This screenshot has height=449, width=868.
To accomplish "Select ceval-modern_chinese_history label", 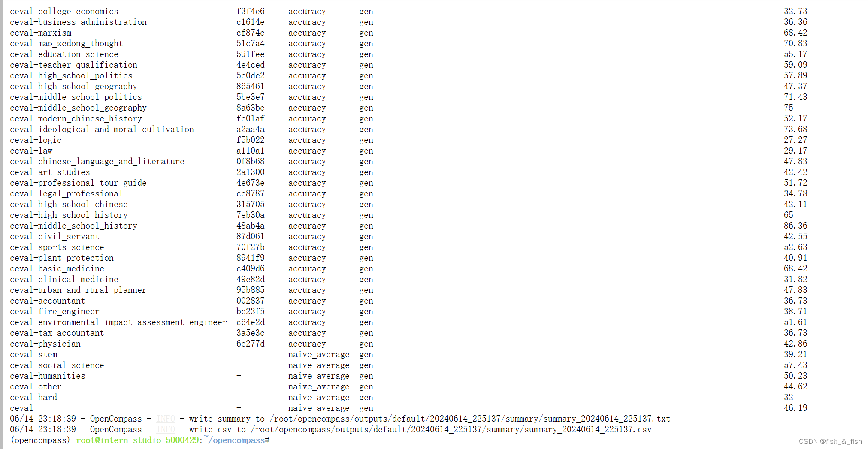I will (76, 119).
